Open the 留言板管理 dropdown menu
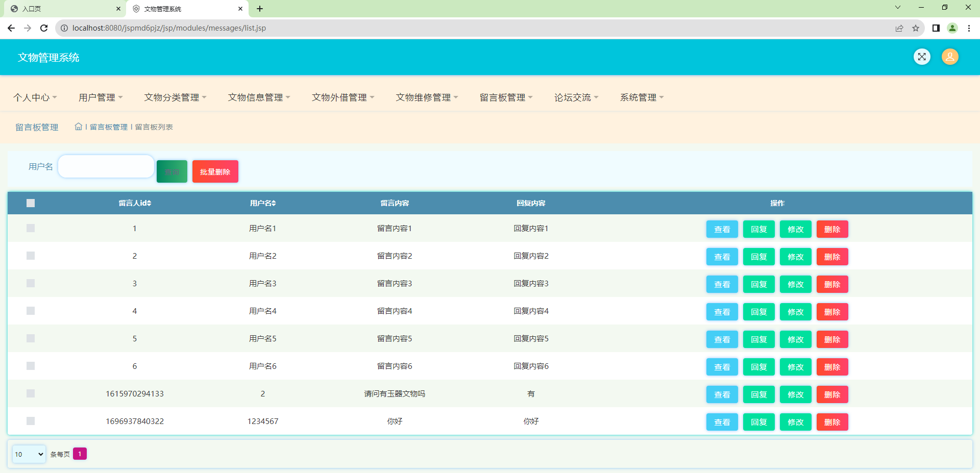Viewport: 980px width, 473px height. coord(506,97)
